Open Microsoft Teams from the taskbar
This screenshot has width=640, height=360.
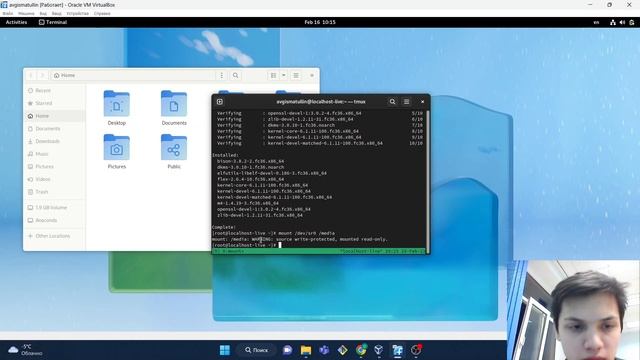(x=324, y=350)
